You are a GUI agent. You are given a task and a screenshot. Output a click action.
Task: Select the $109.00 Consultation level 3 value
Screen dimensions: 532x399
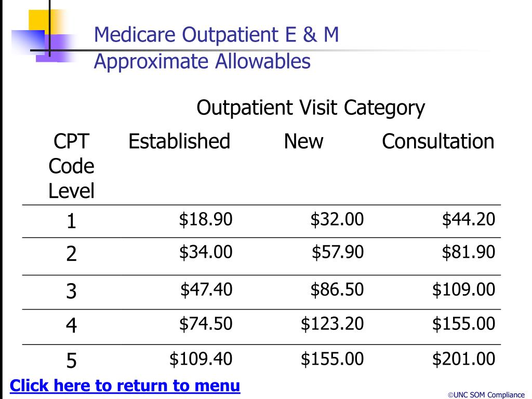463,290
